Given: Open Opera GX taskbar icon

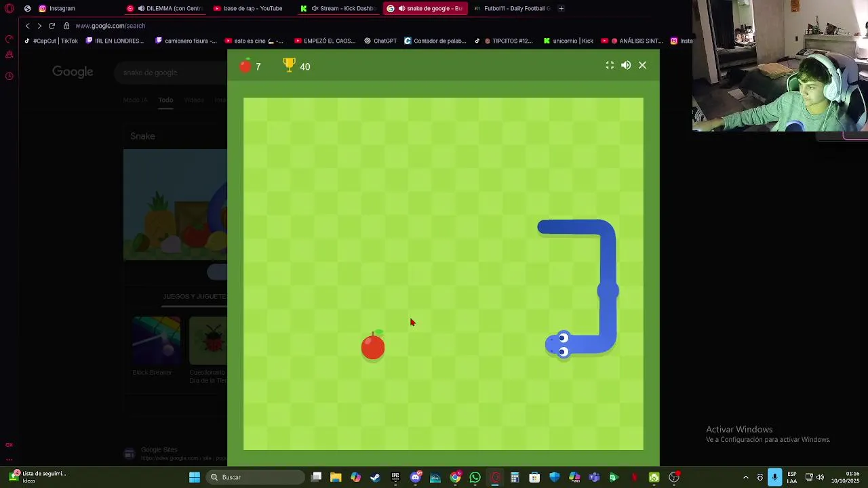Looking at the screenshot, I should point(495,477).
